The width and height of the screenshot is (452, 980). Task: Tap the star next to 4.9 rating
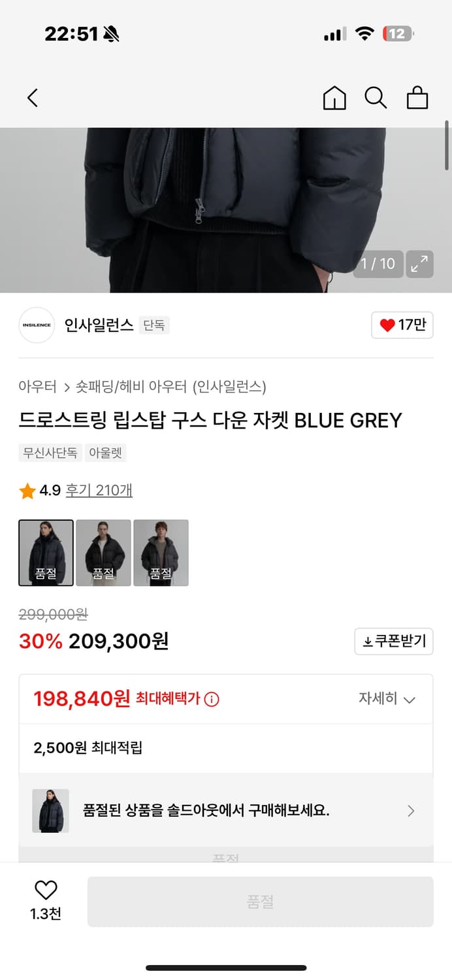[x=27, y=491]
